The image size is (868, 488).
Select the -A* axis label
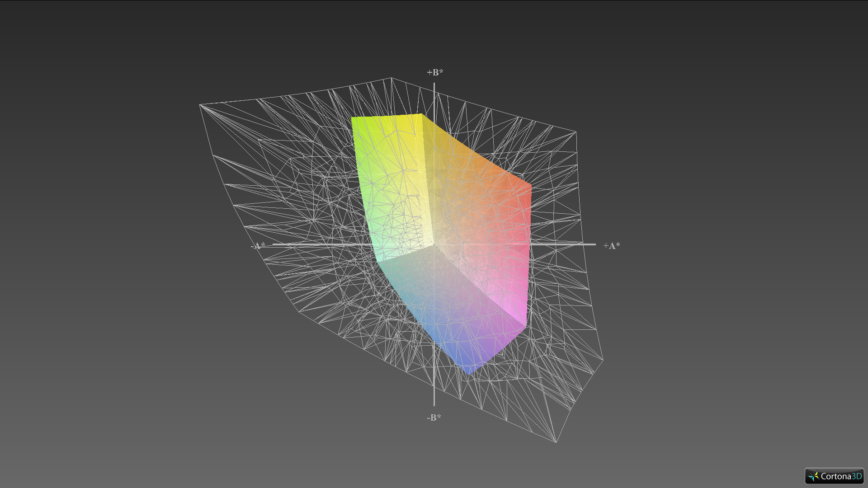pos(258,246)
